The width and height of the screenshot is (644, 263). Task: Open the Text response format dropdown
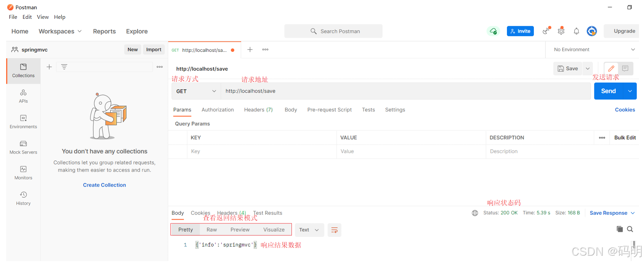click(x=310, y=230)
